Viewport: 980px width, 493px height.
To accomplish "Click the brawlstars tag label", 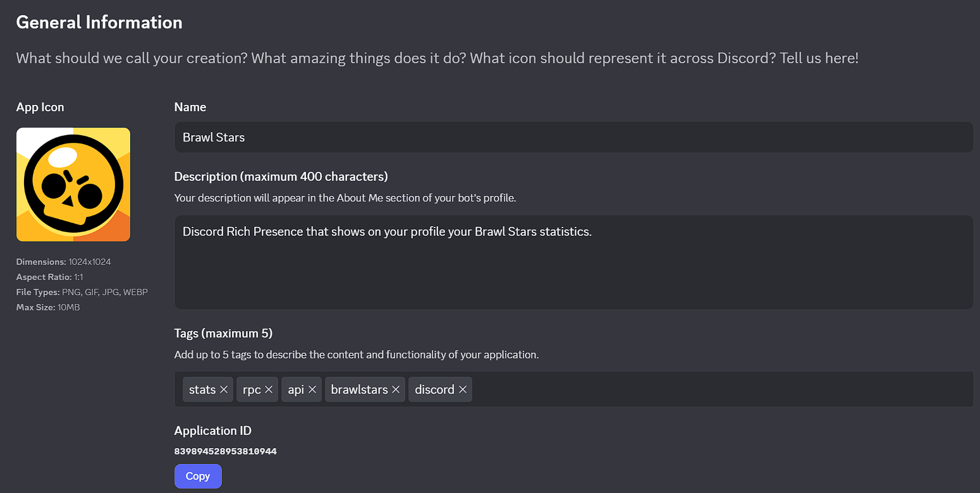I will point(359,390).
